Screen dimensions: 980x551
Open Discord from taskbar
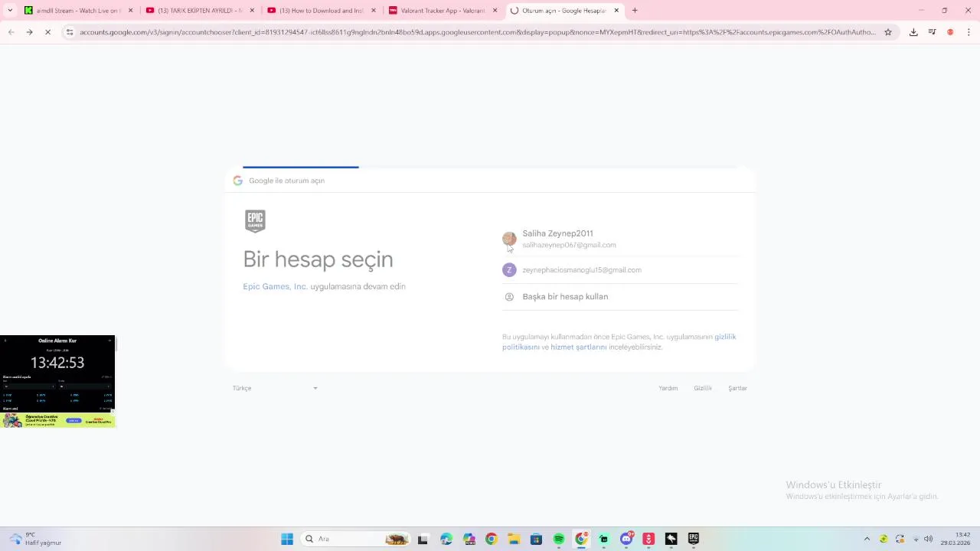(626, 540)
